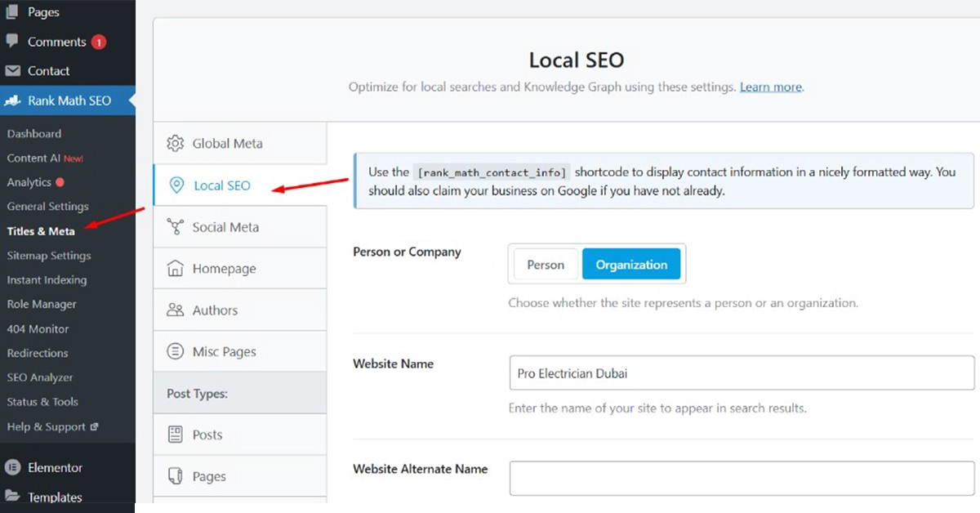
Task: Go to Sitemap Settings
Action: point(49,256)
